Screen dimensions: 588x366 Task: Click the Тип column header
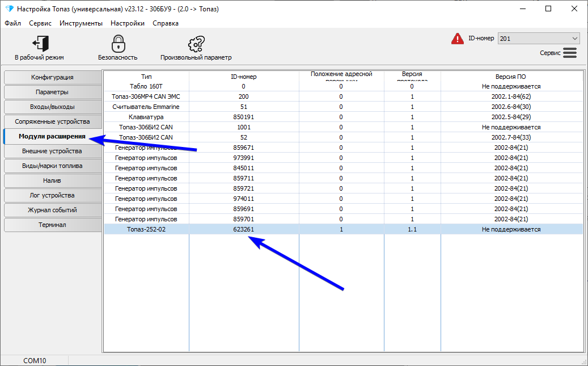pos(146,77)
